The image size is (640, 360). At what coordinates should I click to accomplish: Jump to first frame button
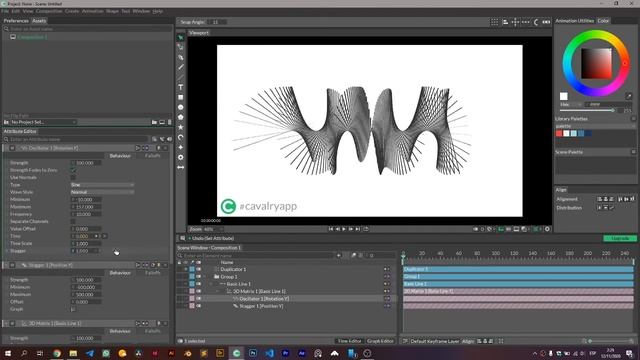[x=331, y=229]
